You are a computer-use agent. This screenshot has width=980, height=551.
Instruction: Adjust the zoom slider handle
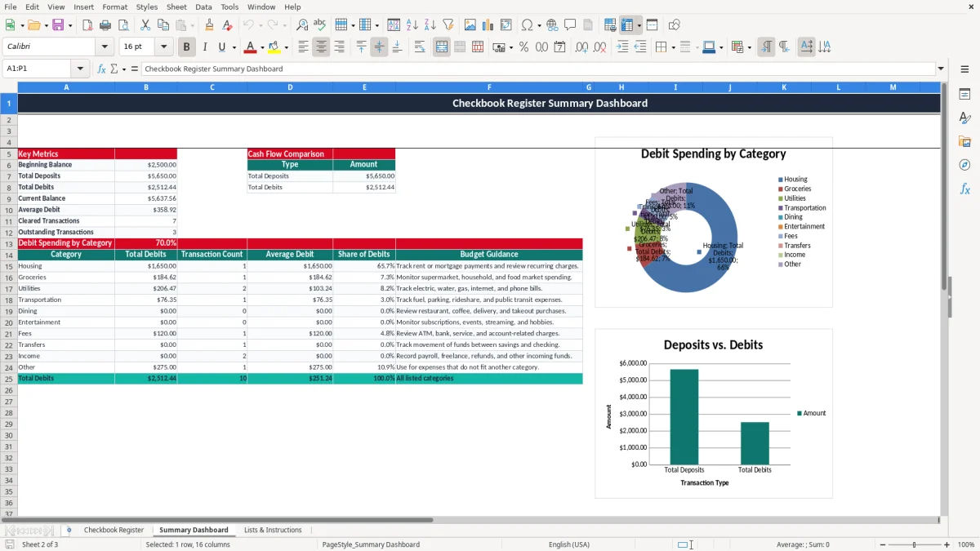[914, 544]
